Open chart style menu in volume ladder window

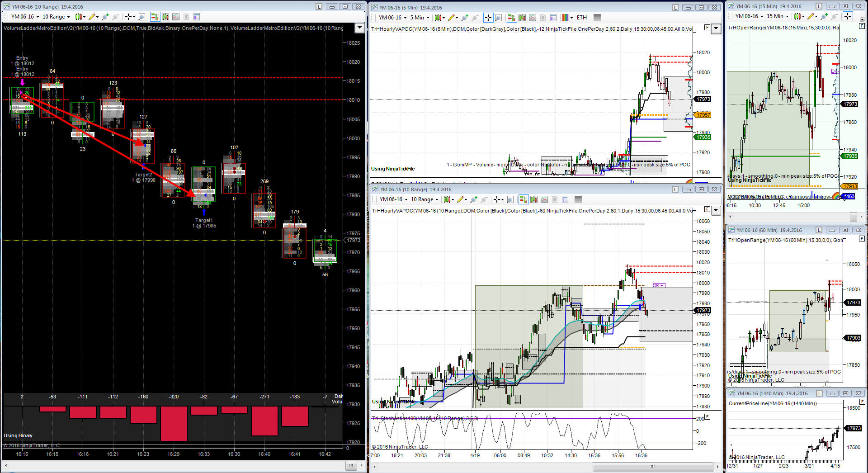point(80,17)
